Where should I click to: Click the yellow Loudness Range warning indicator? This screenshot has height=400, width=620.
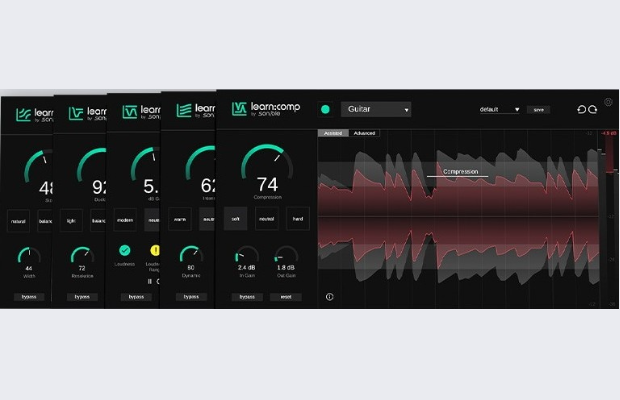pos(155,250)
